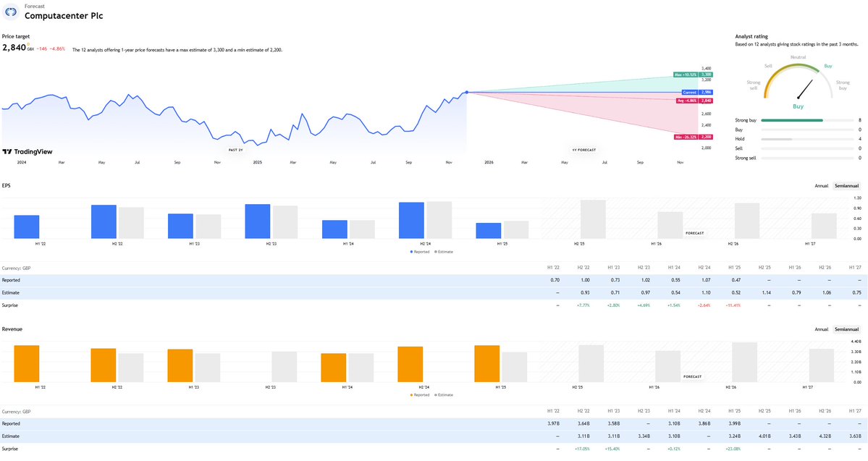
Task: Click Reported legend item in EPS chart
Action: tap(420, 252)
